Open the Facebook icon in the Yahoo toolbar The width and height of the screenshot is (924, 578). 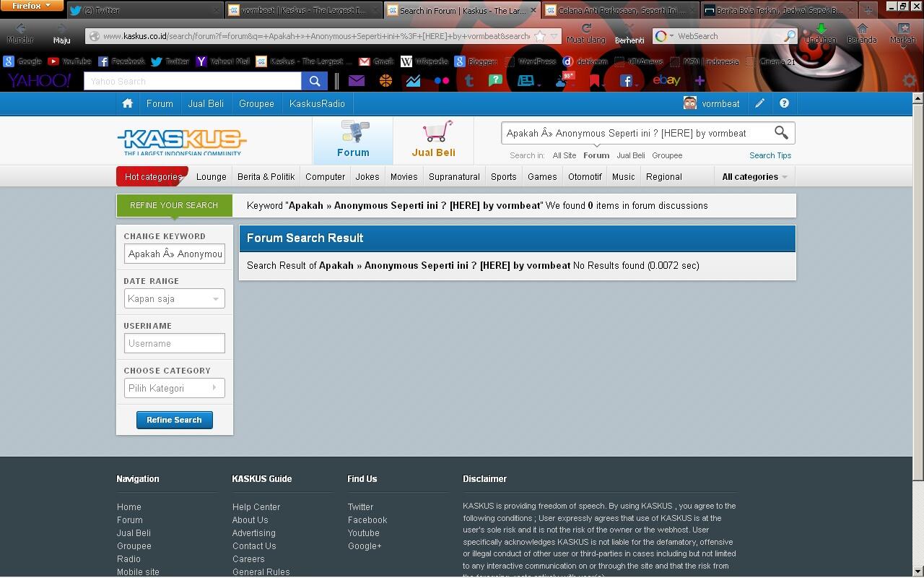(x=626, y=81)
